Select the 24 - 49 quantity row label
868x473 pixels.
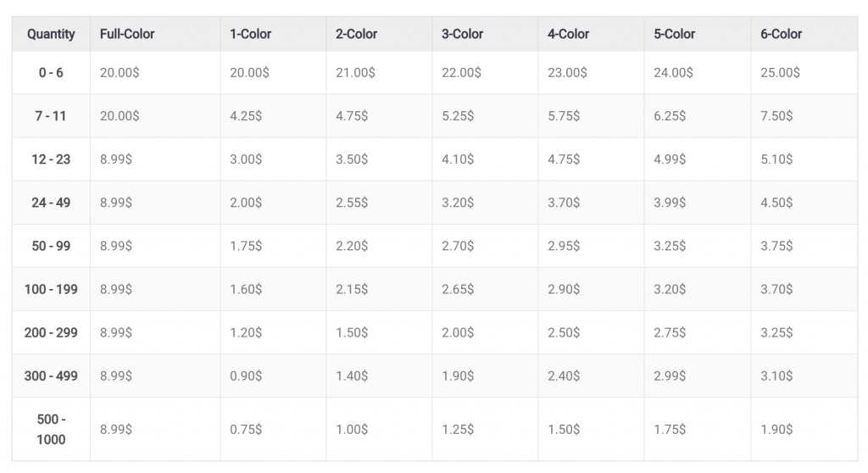(x=51, y=203)
